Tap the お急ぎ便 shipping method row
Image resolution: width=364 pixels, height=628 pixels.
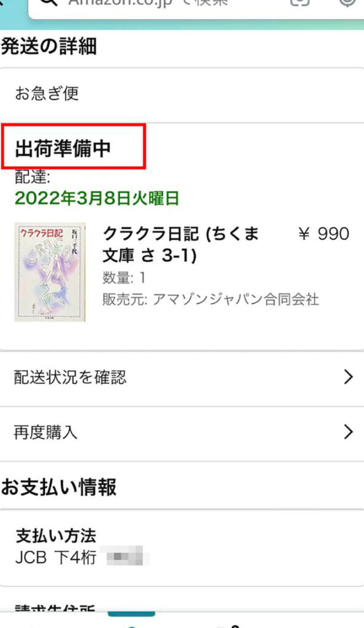pyautogui.click(x=182, y=94)
